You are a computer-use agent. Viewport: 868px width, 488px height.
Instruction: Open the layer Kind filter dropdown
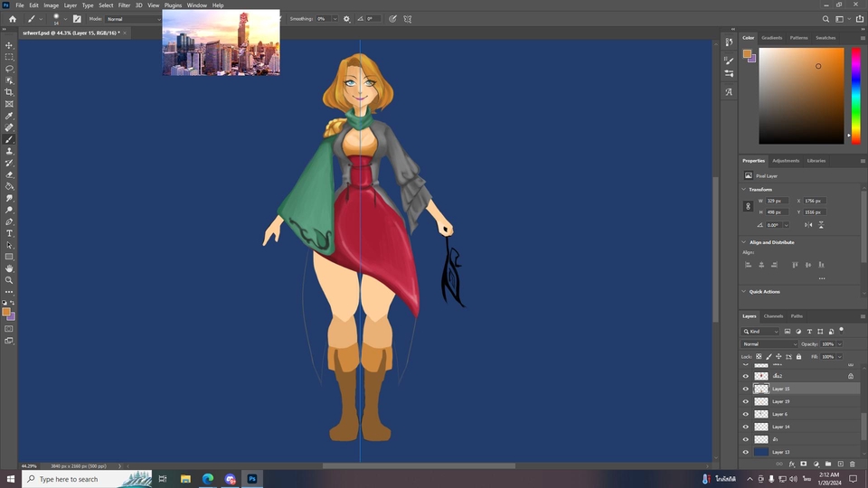(761, 332)
